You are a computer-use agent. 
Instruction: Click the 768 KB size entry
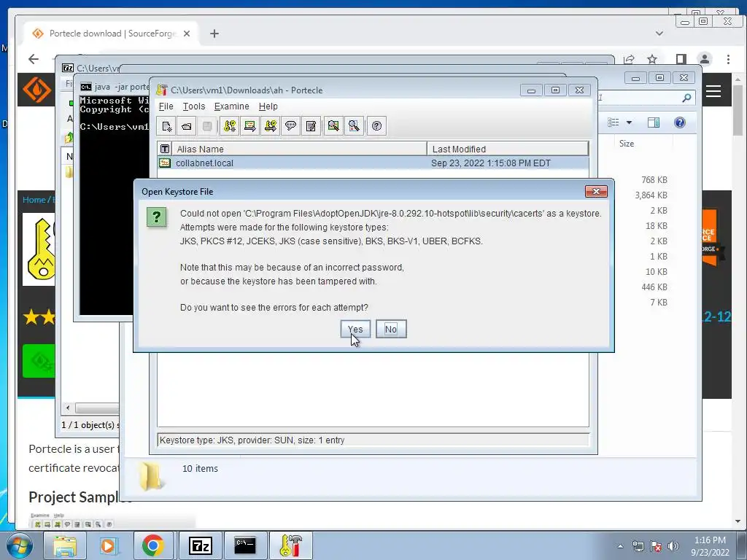(x=654, y=180)
